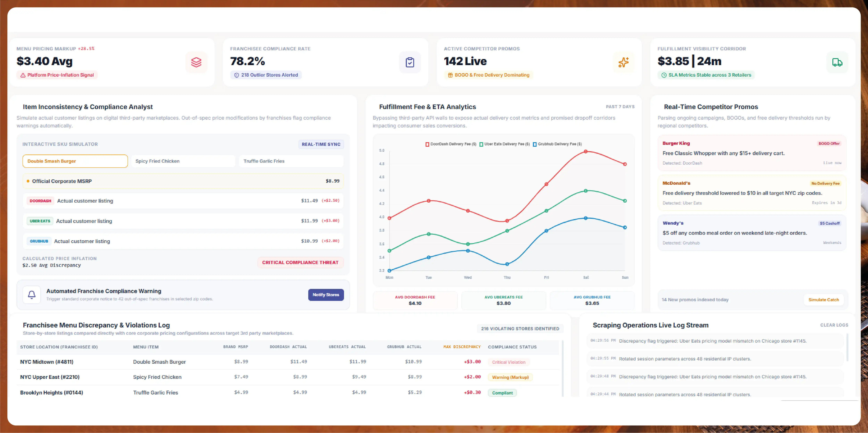Viewport: 868px width, 433px height.
Task: Click the '$10.99' Grubhub price in simulator
Action: [309, 241]
